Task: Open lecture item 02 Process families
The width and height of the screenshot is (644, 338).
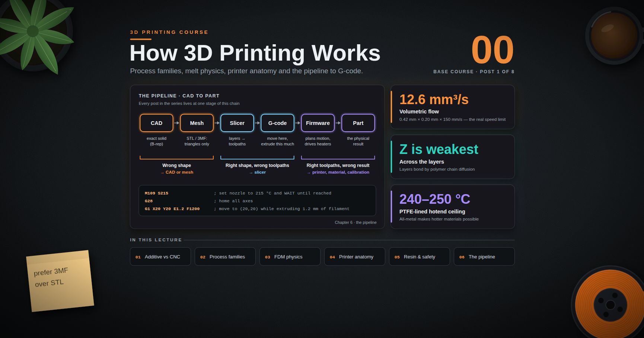Action: pos(225,257)
